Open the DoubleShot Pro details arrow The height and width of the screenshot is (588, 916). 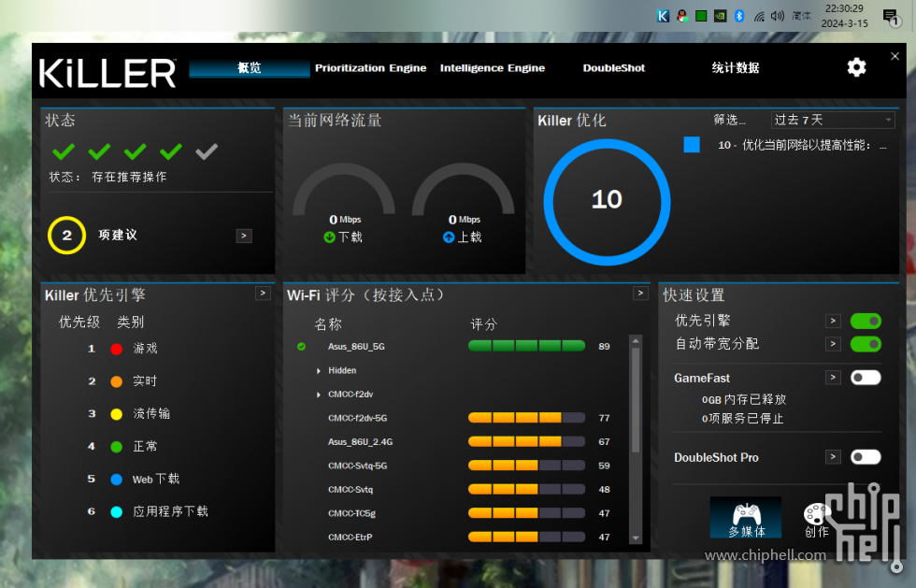point(833,457)
